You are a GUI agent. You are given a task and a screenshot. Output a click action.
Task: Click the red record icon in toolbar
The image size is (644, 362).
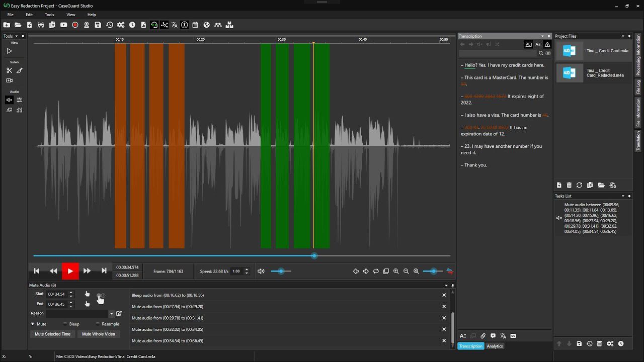coord(75,25)
